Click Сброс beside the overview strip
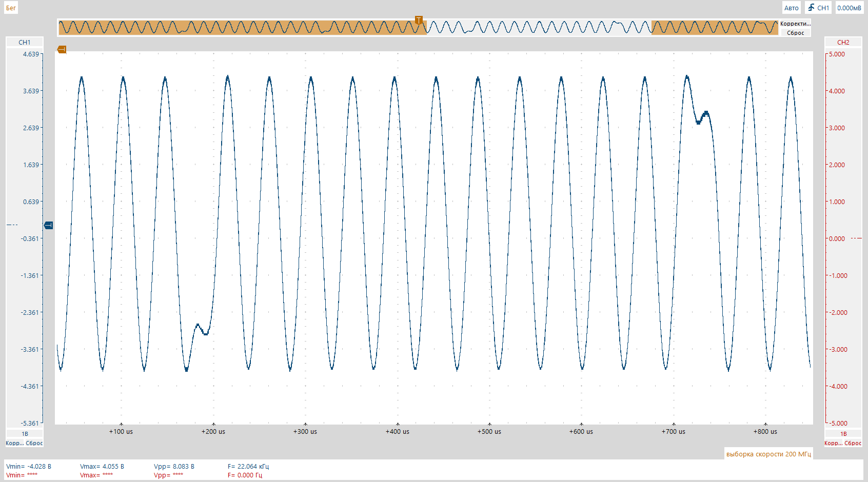The image size is (868, 482). click(x=795, y=33)
